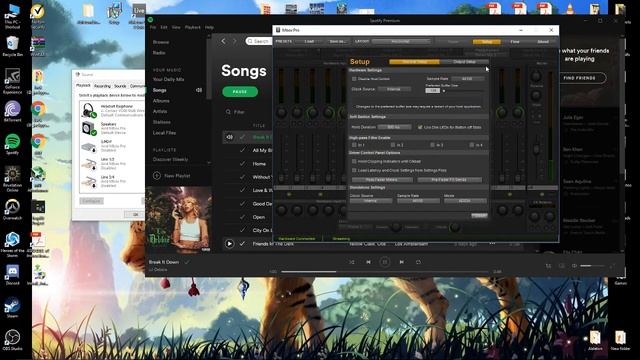Toggle Use Dim LEDs for Button off State
Image resolution: width=640 pixels, height=360 pixels.
coord(420,127)
